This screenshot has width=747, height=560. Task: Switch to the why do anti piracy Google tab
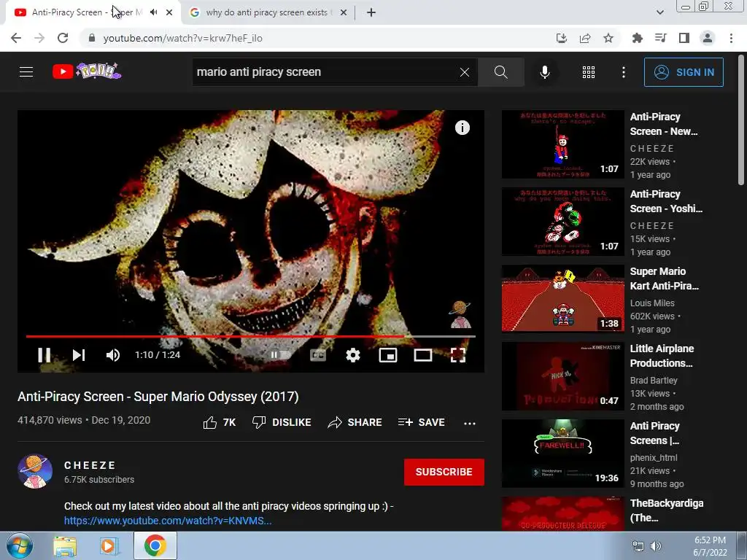pos(267,12)
